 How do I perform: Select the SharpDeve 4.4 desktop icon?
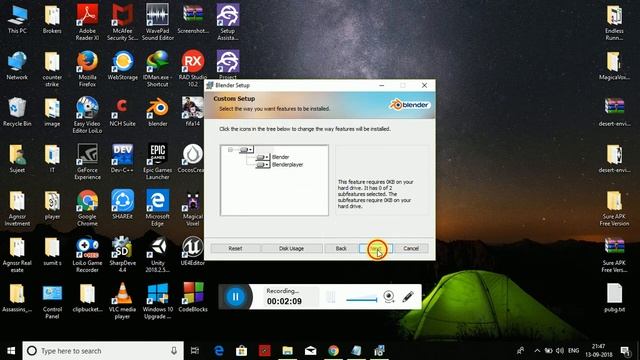tap(122, 255)
